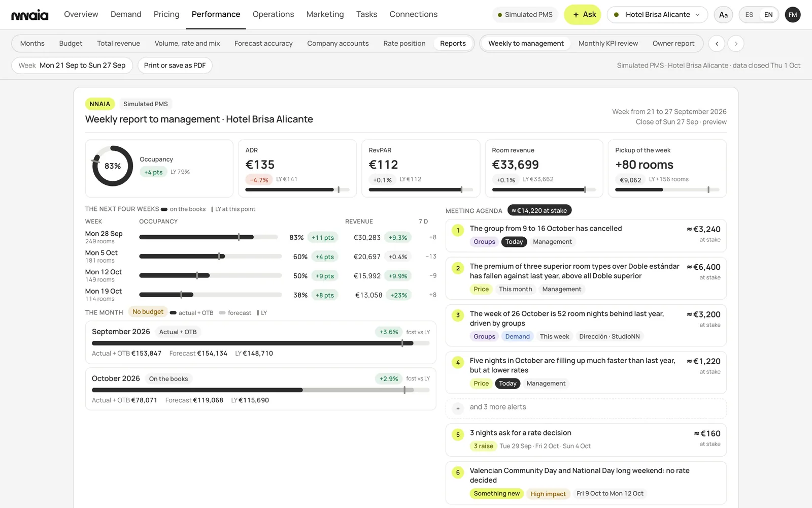Screen dimensions: 812x508
Task: Click the Ask button
Action: tap(583, 15)
